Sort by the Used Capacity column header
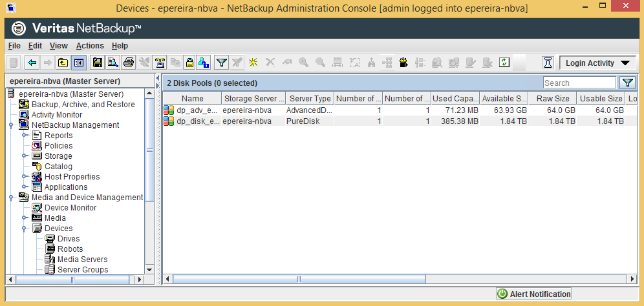The width and height of the screenshot is (644, 306). click(x=455, y=98)
